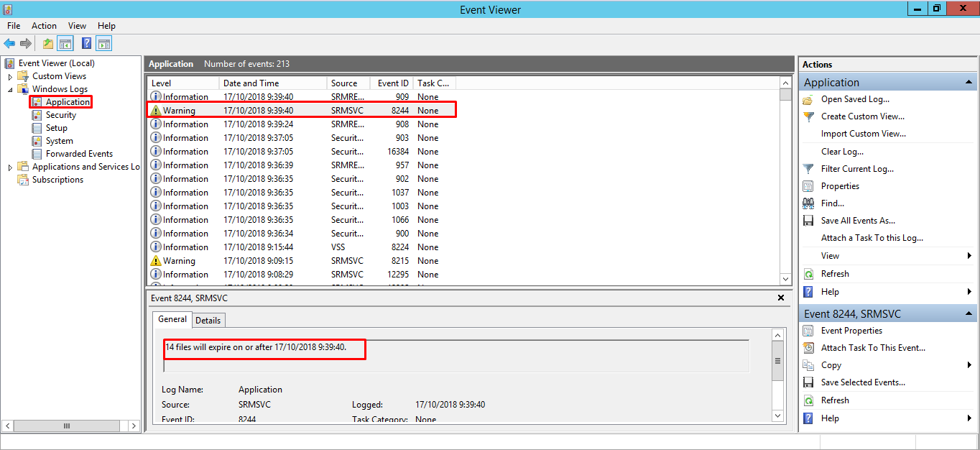This screenshot has height=450, width=980.
Task: Click the Help toolbar icon
Action: tap(85, 43)
